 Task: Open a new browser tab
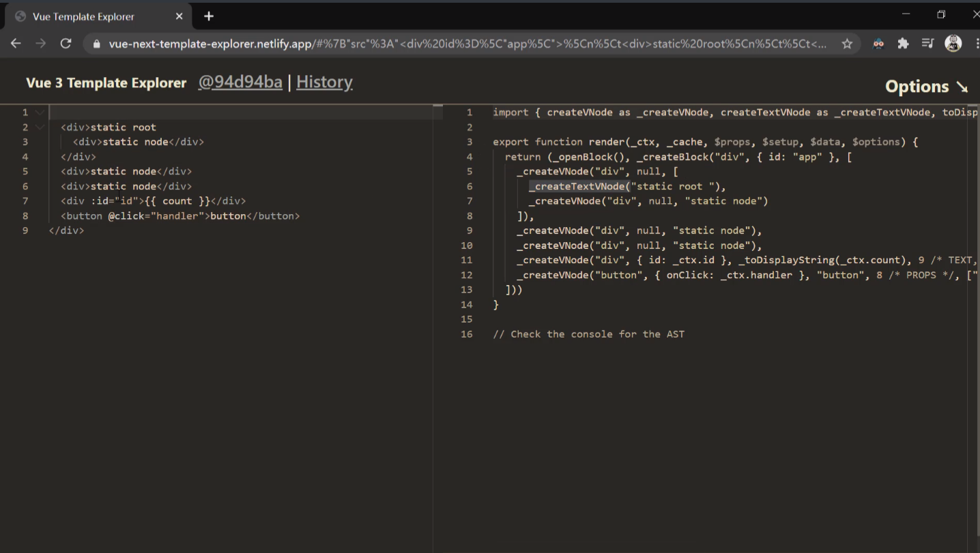(x=209, y=16)
